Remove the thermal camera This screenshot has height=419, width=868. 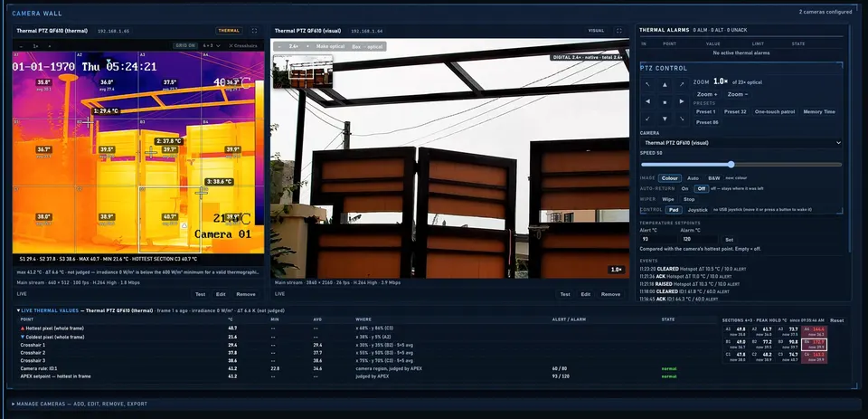click(x=246, y=294)
